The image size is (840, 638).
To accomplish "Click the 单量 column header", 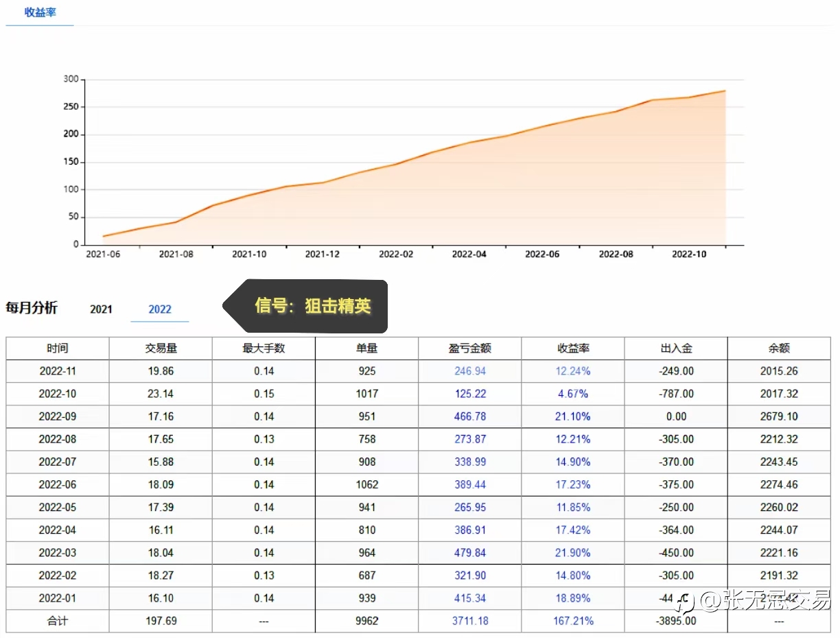I will click(x=367, y=348).
